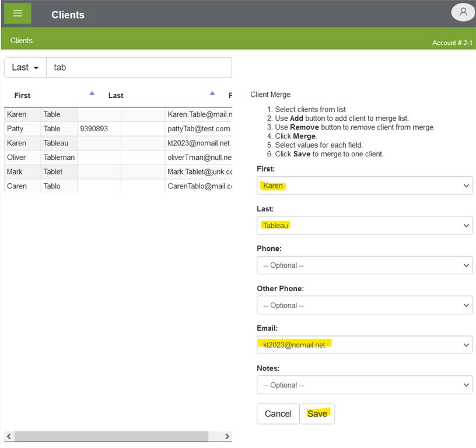Expand the Email dropdown showing kt2023@nomail.net
Image resolution: width=476 pixels, height=448 pixels.
(364, 345)
